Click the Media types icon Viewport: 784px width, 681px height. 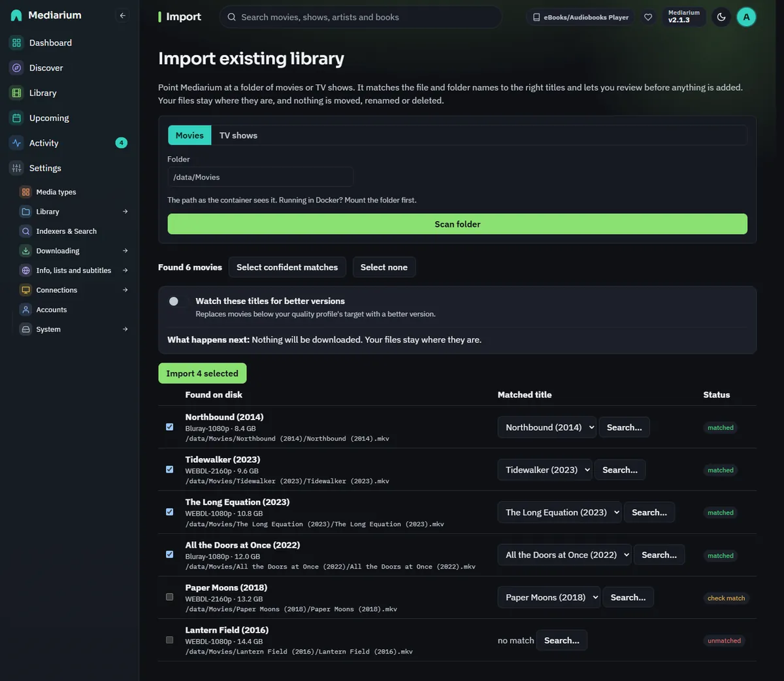click(x=25, y=192)
